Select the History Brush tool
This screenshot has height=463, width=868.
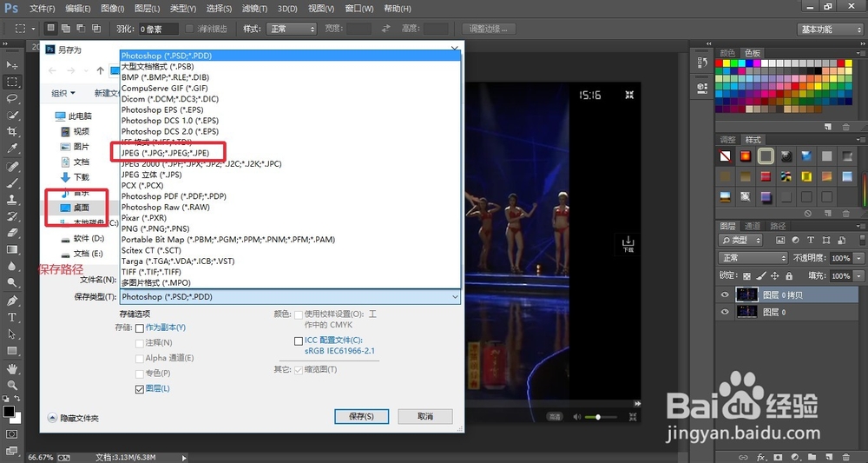tap(11, 216)
